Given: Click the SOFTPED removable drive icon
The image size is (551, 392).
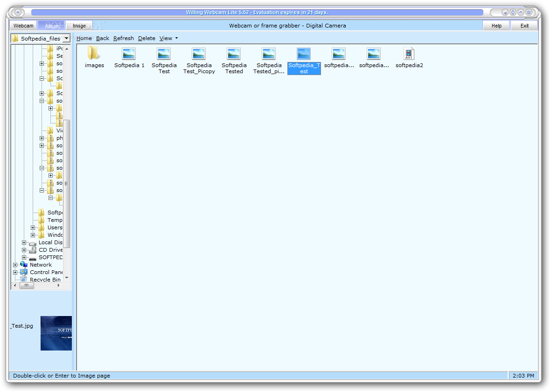Looking at the screenshot, I should point(33,258).
